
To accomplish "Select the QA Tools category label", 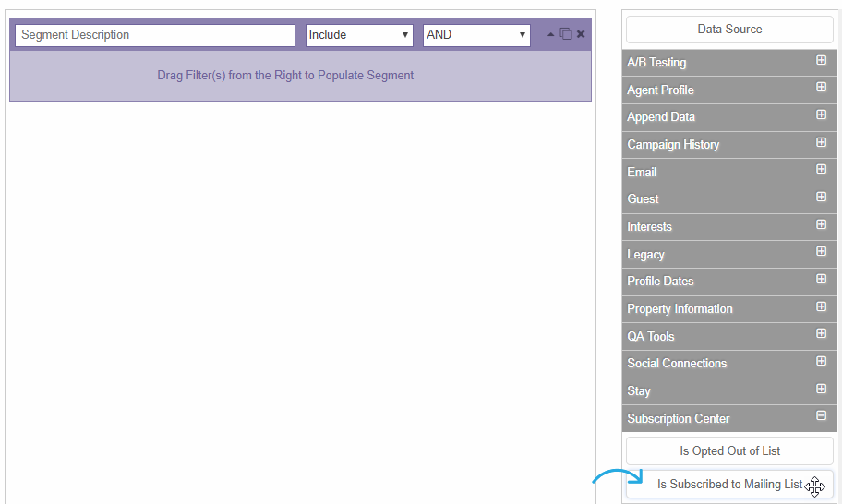I will [651, 337].
